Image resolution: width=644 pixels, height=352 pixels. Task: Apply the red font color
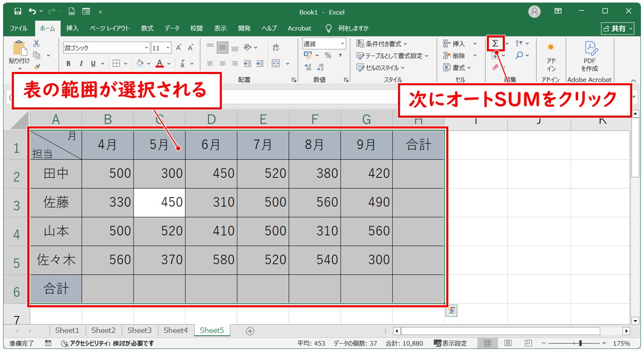coord(160,64)
